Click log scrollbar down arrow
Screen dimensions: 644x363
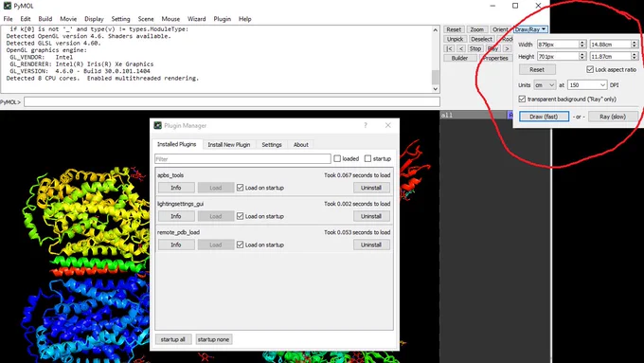[436, 89]
